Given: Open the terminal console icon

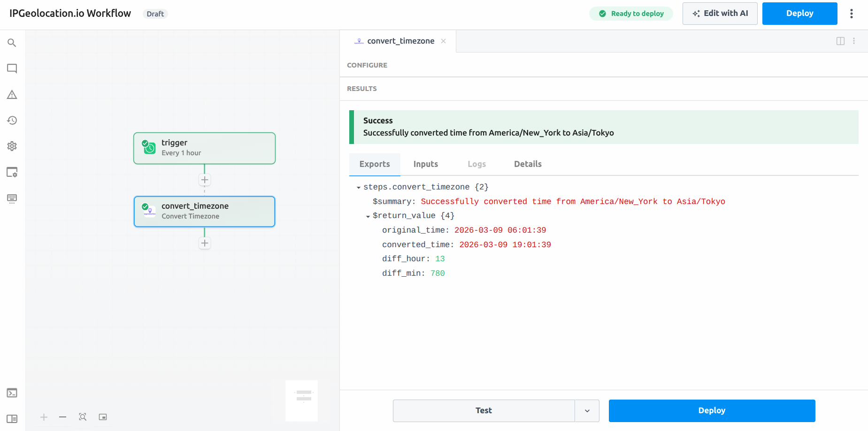Looking at the screenshot, I should pos(12,393).
